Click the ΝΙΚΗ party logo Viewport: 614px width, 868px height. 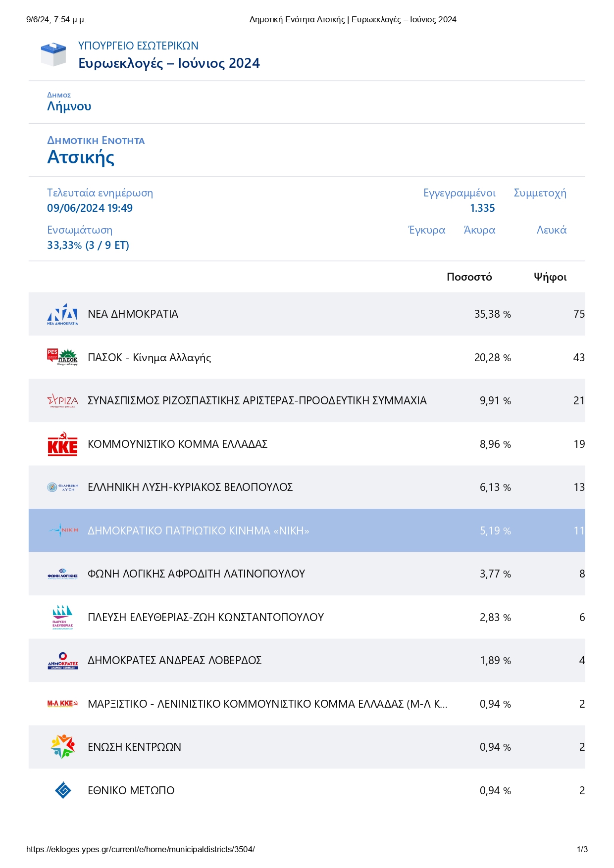click(x=62, y=530)
